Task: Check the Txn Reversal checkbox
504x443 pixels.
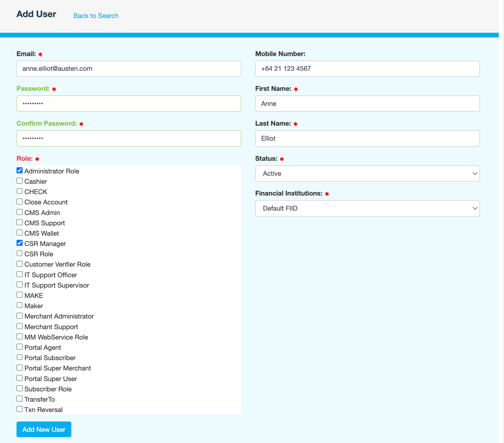Action: (x=20, y=409)
